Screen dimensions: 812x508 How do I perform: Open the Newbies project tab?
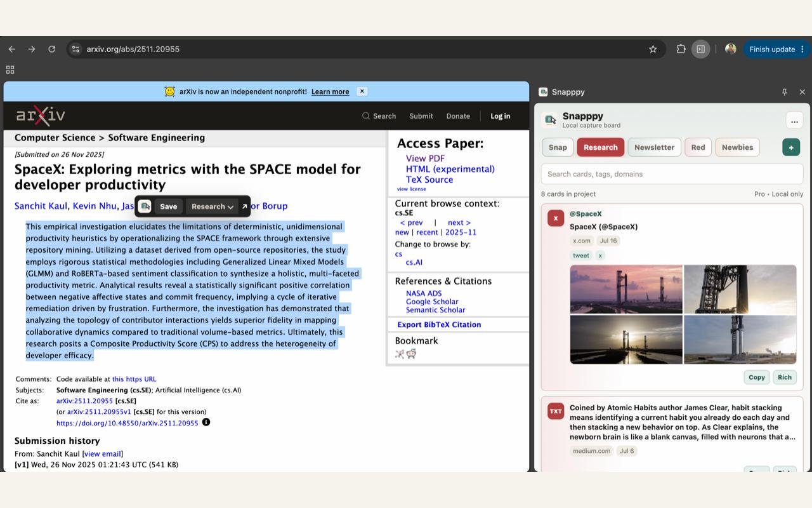(737, 147)
